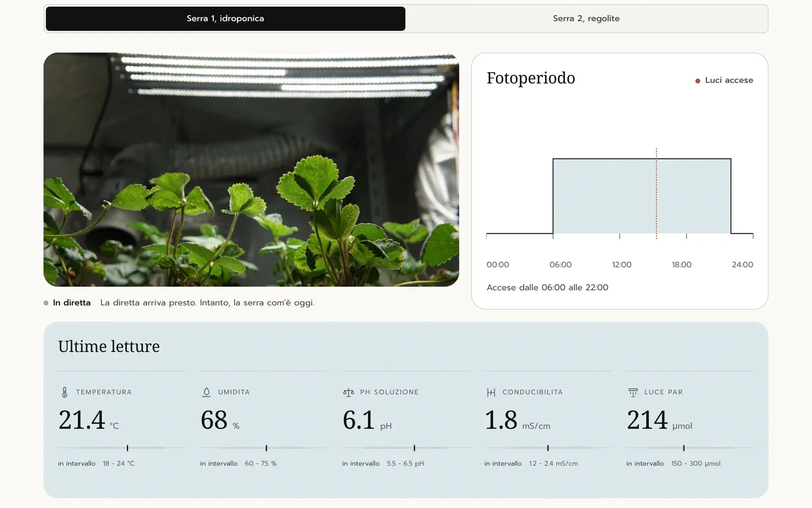Screen dimensions: 812x508
Task: Click the conductivity icon beside Conducibilita
Action: pyautogui.click(x=491, y=392)
